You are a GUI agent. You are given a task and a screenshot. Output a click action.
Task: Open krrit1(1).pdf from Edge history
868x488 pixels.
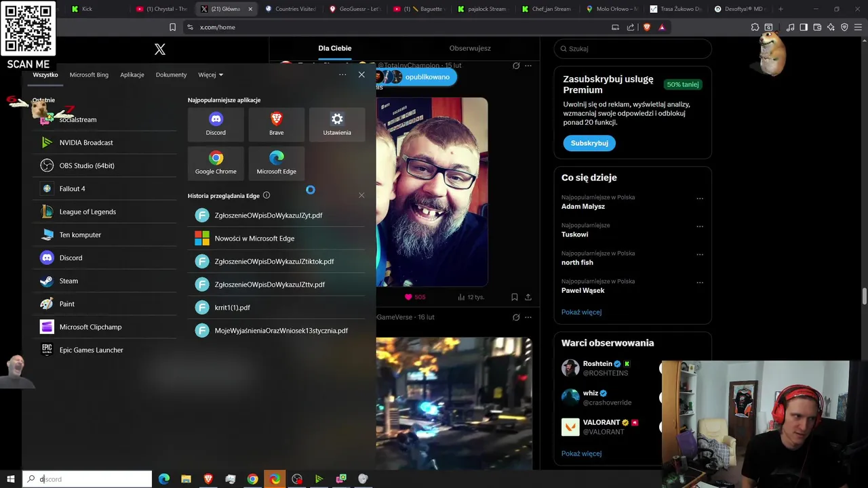[277, 307]
